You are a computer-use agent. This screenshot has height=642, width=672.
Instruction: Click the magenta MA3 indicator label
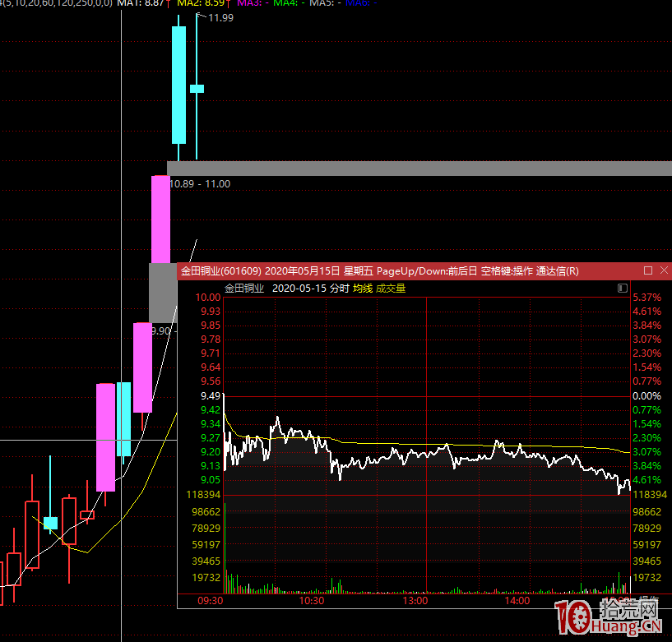pyautogui.click(x=253, y=3)
